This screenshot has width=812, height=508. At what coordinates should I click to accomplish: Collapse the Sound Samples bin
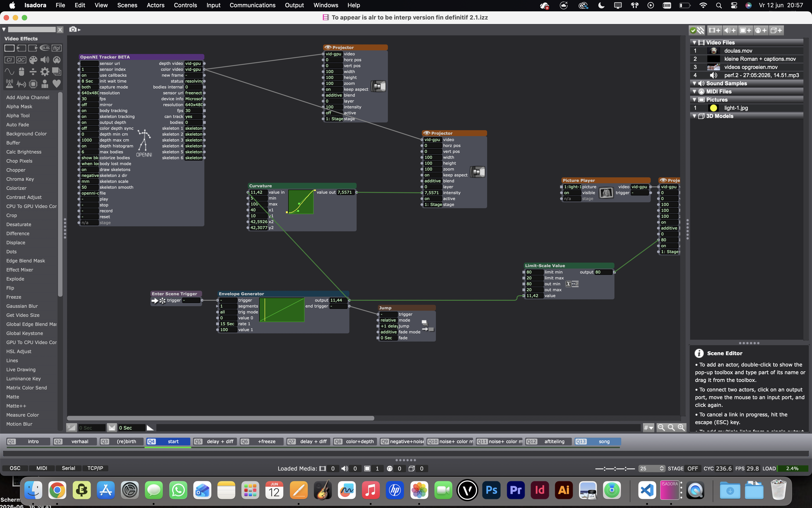(694, 83)
